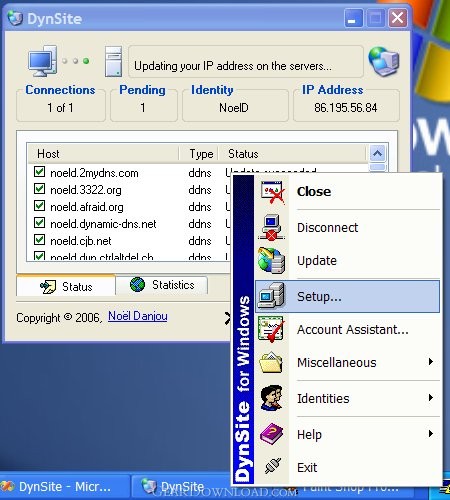Screen dimensions: 450x500
Task: Uncheck noeld.2mydns.com host
Action: tap(39, 172)
